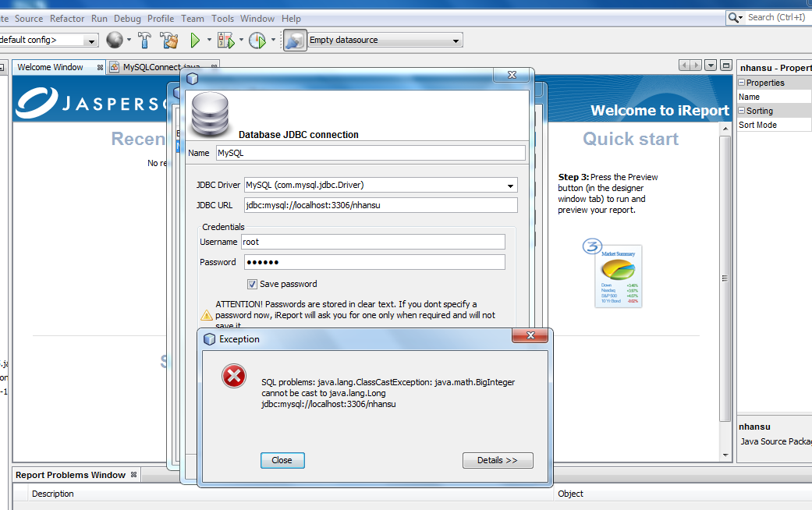Screen dimensions: 812x510
Task: Click the report datasources plug icon
Action: pyautogui.click(x=294, y=41)
